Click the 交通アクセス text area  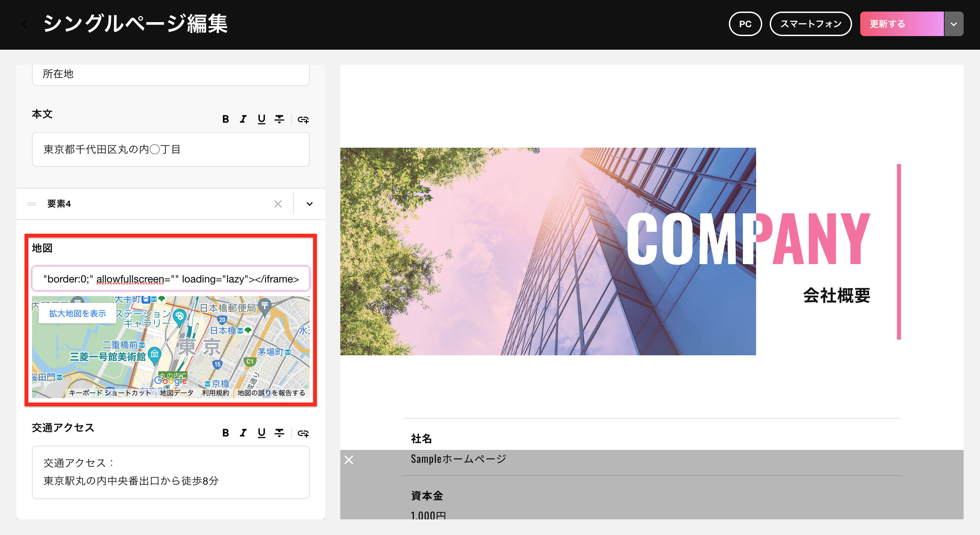click(x=170, y=472)
